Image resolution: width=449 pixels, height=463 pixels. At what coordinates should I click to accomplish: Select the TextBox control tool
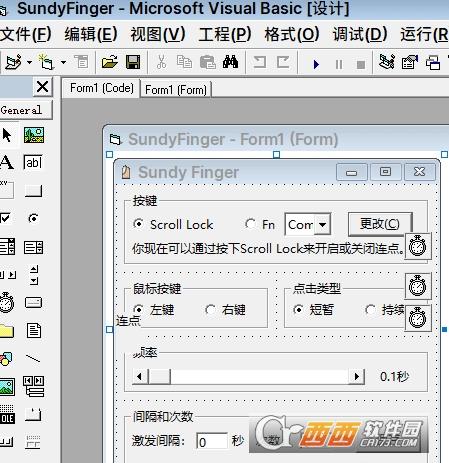click(x=33, y=162)
